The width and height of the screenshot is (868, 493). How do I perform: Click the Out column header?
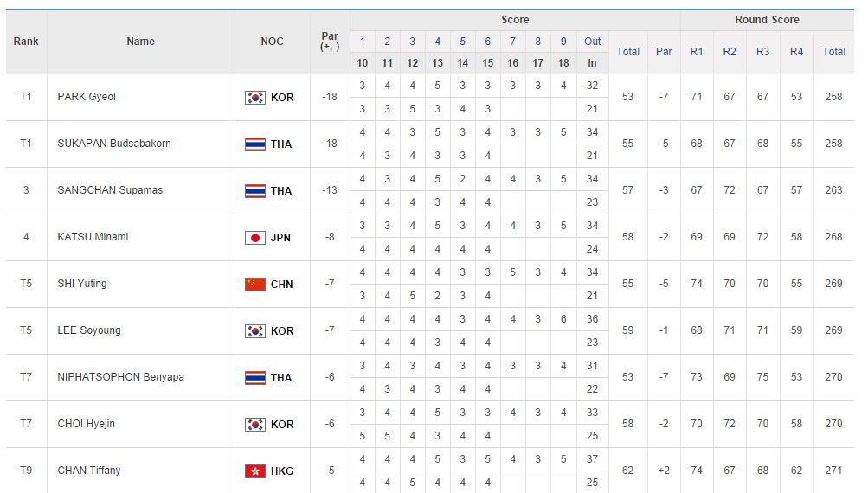592,42
